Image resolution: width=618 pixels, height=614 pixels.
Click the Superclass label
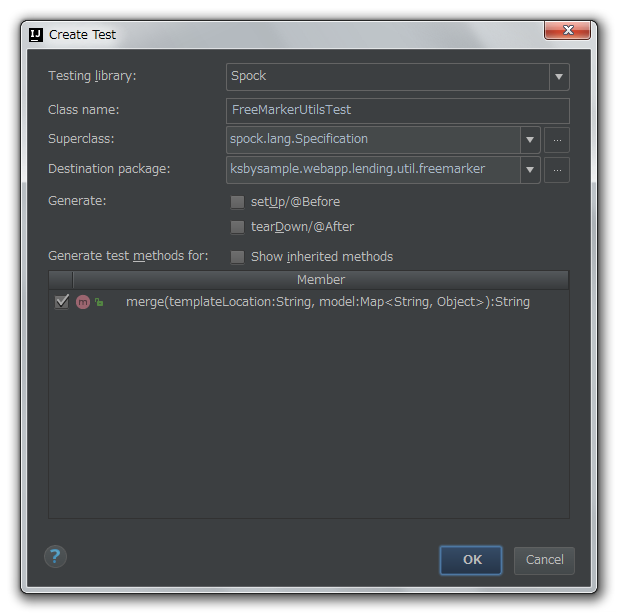click(81, 139)
